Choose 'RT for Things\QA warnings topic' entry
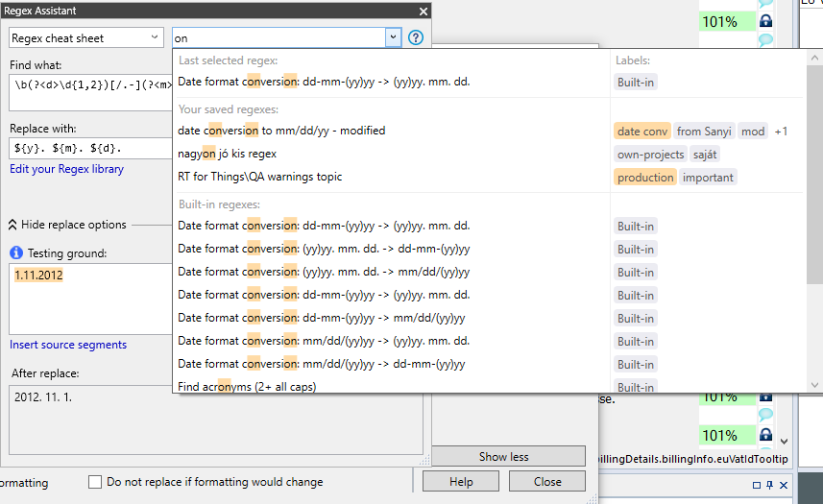Image resolution: width=823 pixels, height=504 pixels. [259, 177]
